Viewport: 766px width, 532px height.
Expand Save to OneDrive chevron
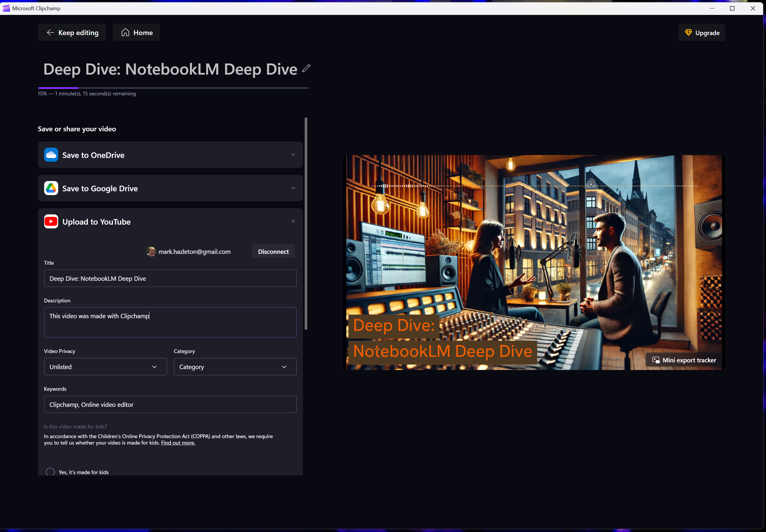pos(293,155)
